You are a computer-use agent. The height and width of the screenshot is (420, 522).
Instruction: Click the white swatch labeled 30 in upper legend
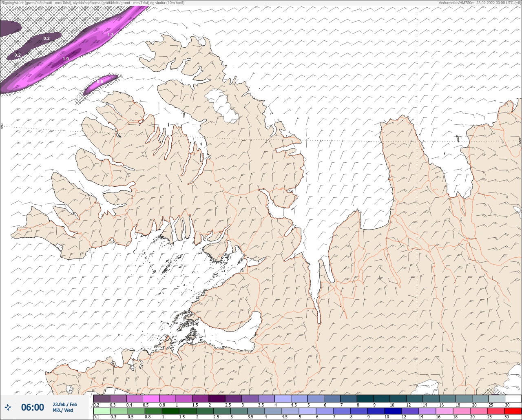coord(513,398)
